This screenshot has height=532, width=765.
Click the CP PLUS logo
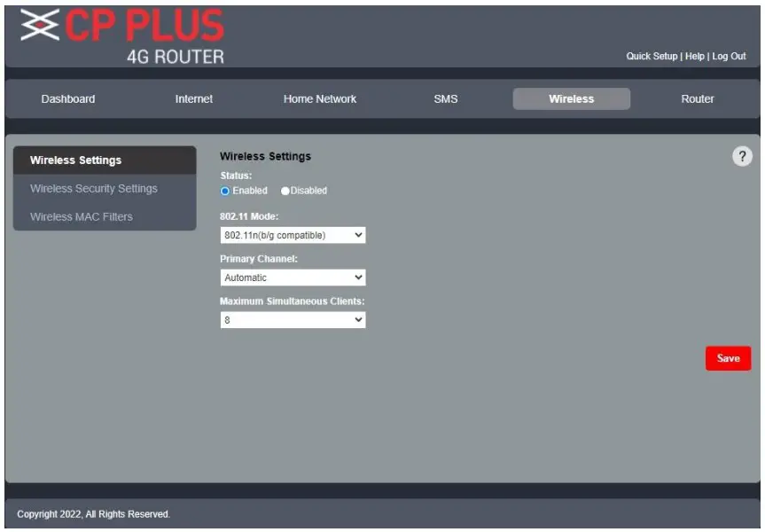pyautogui.click(x=122, y=25)
